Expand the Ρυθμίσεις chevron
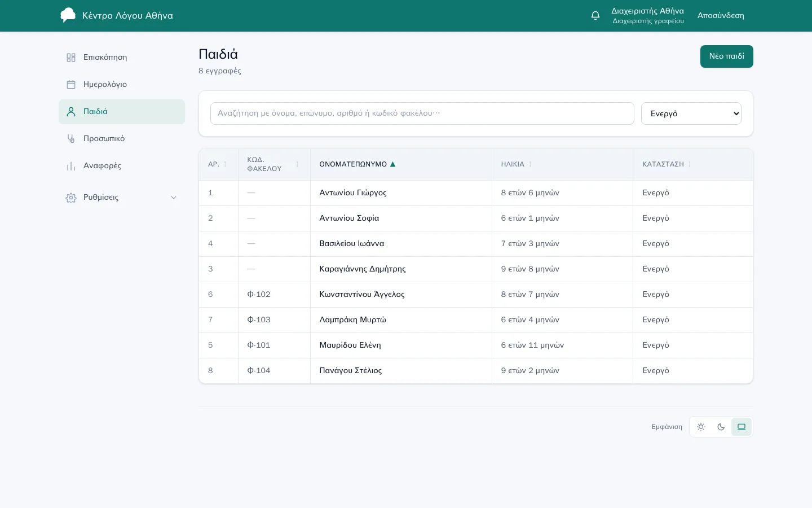This screenshot has width=812, height=508. [x=174, y=198]
